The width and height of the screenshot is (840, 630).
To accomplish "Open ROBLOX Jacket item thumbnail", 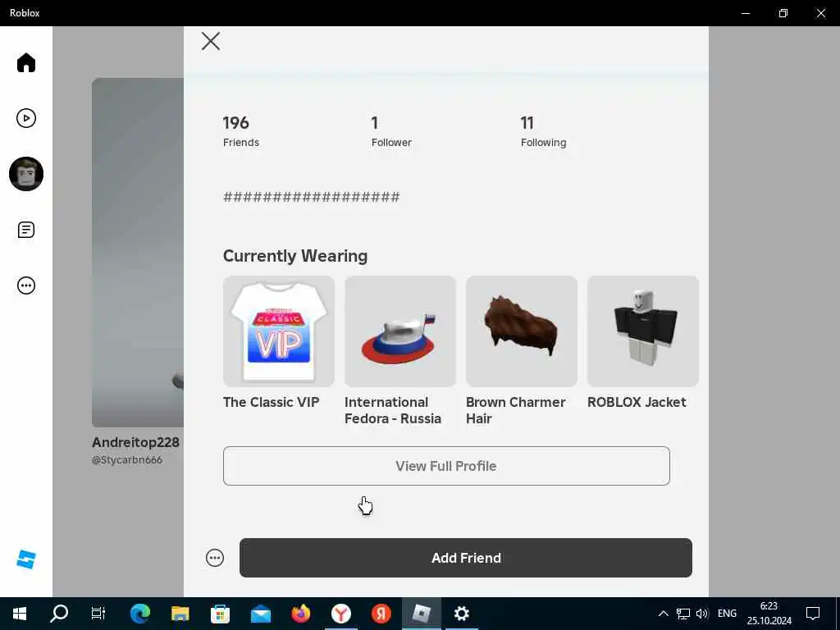I will tap(643, 331).
